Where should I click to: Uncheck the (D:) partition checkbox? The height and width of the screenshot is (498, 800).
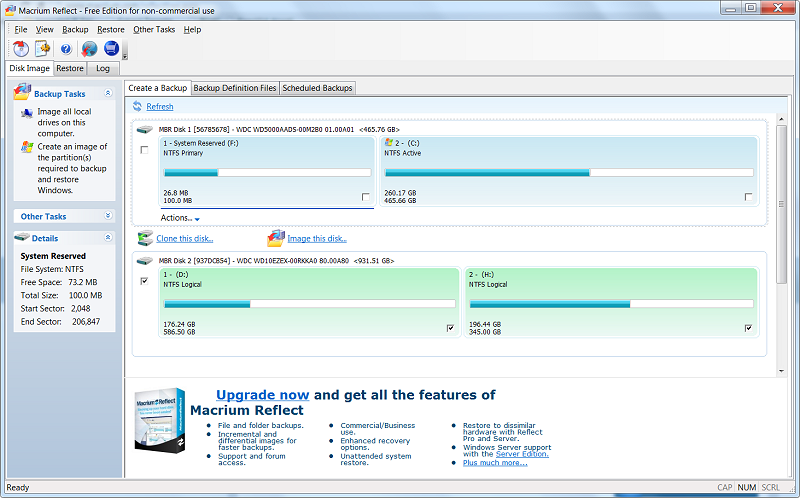[x=450, y=328]
